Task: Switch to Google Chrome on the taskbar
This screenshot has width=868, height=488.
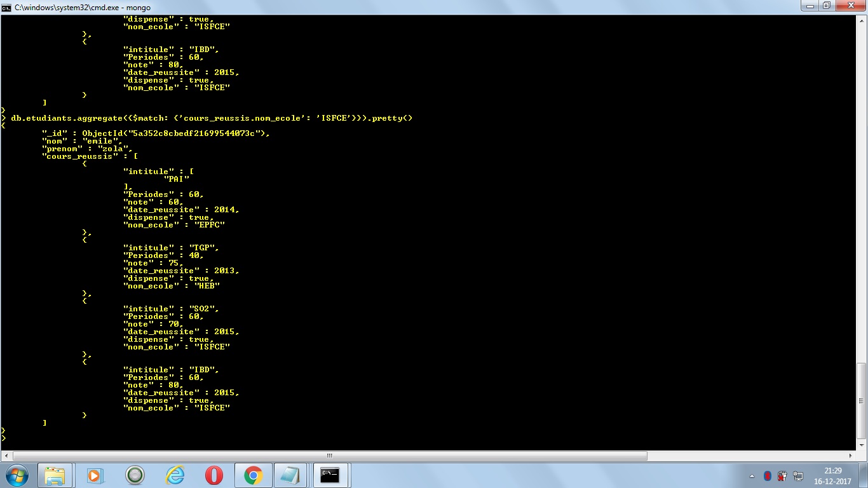Action: (x=254, y=475)
